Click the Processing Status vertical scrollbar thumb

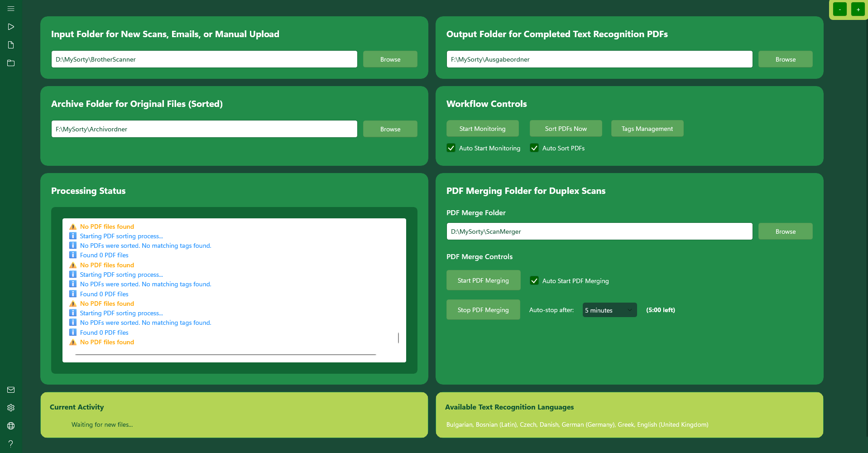(x=398, y=337)
